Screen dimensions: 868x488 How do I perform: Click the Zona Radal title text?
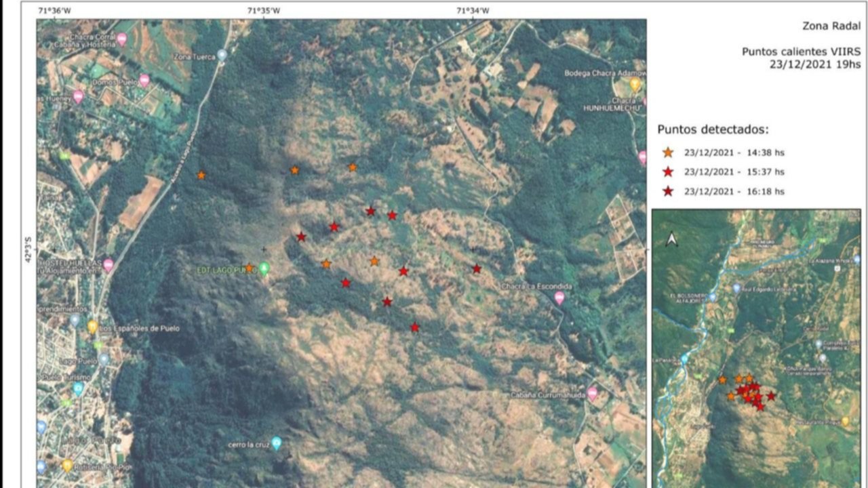[x=831, y=27]
